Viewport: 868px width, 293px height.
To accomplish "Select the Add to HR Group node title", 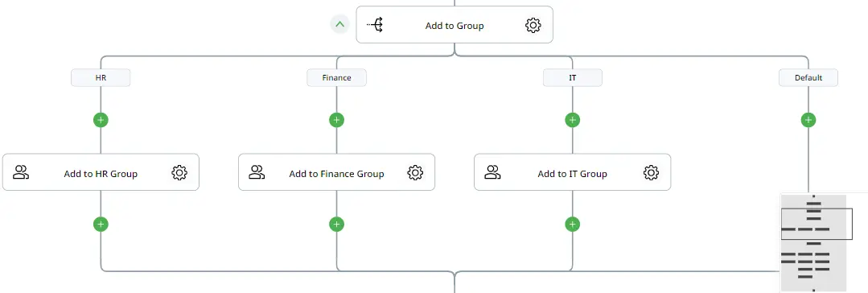I will coord(101,173).
